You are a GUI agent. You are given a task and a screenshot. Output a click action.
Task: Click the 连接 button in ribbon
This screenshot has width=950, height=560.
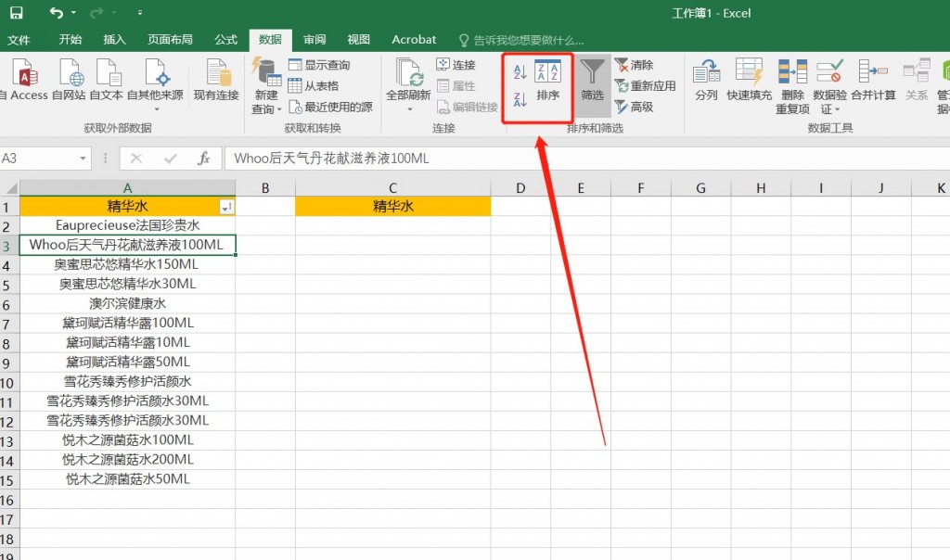click(x=456, y=65)
